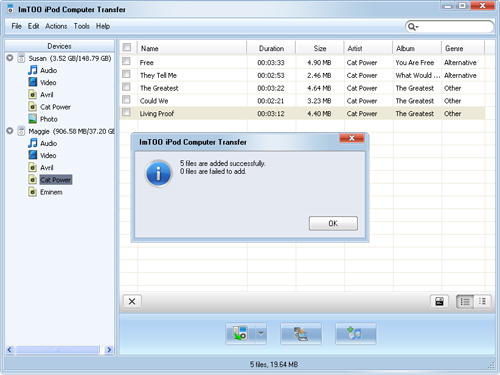Open the Actions menu

[56, 26]
